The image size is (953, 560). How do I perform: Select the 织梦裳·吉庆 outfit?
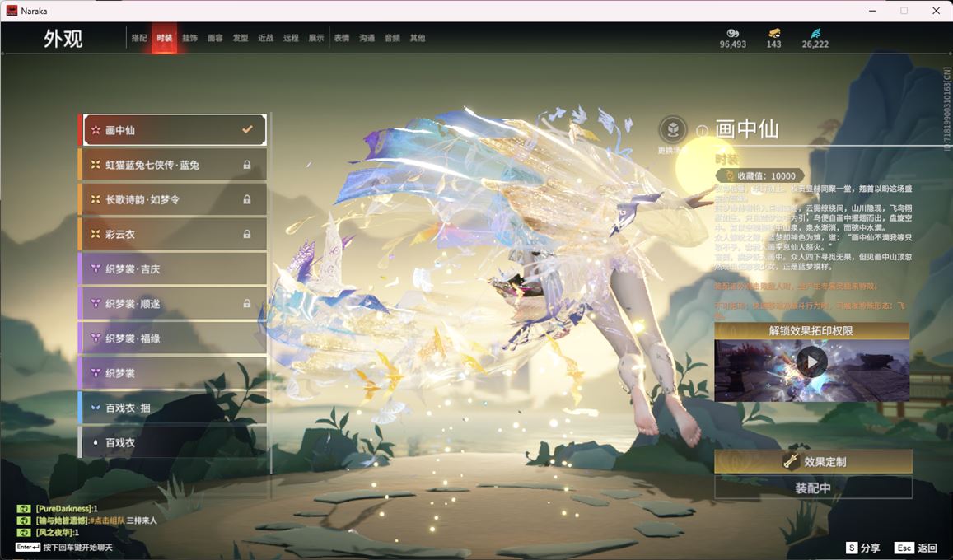(173, 268)
